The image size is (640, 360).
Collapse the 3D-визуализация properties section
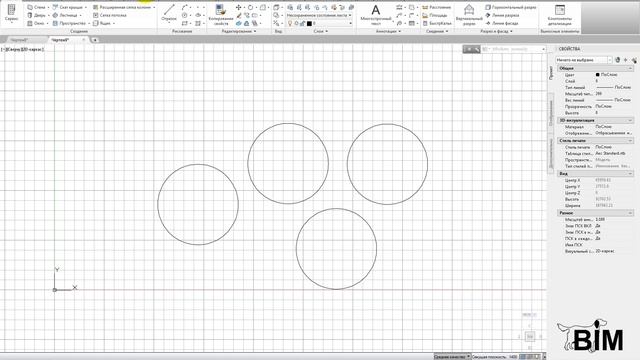point(631,120)
